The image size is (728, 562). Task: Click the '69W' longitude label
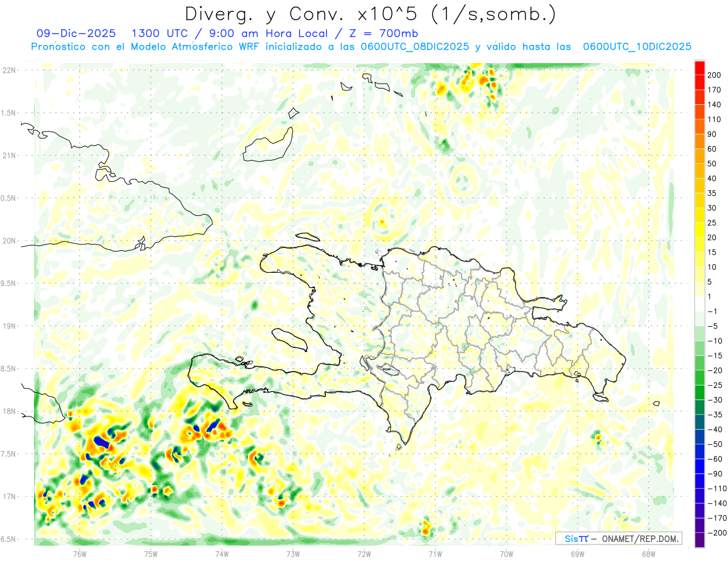[x=578, y=554]
